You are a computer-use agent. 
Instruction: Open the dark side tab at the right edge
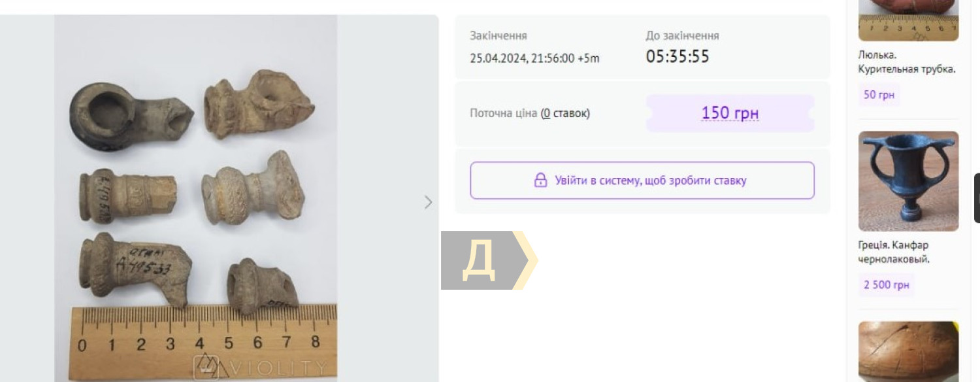click(x=977, y=198)
